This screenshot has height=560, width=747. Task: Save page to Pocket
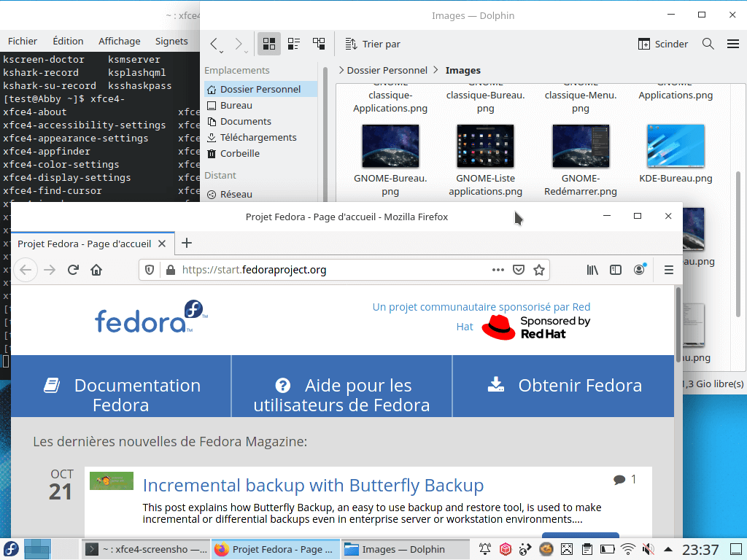pos(519,270)
